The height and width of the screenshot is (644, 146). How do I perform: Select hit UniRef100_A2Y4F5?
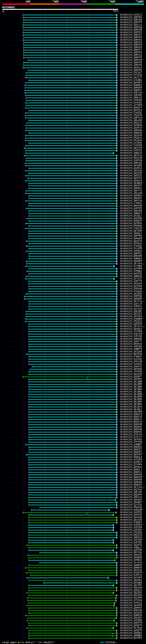point(131,578)
